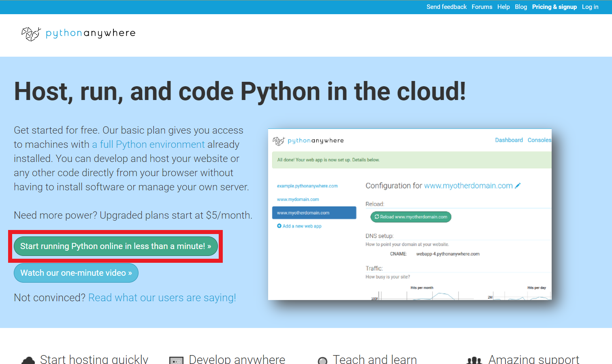Open the Help section
Viewport: 612px width, 364px height.
click(x=503, y=6)
